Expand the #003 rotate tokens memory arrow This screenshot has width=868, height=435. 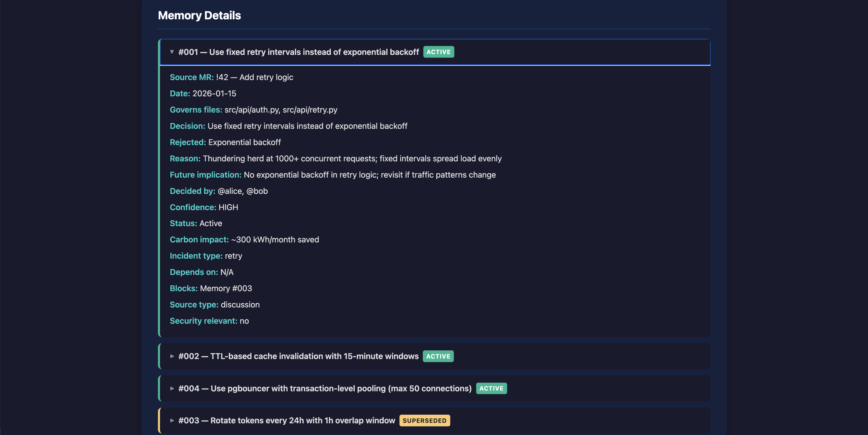click(x=172, y=421)
